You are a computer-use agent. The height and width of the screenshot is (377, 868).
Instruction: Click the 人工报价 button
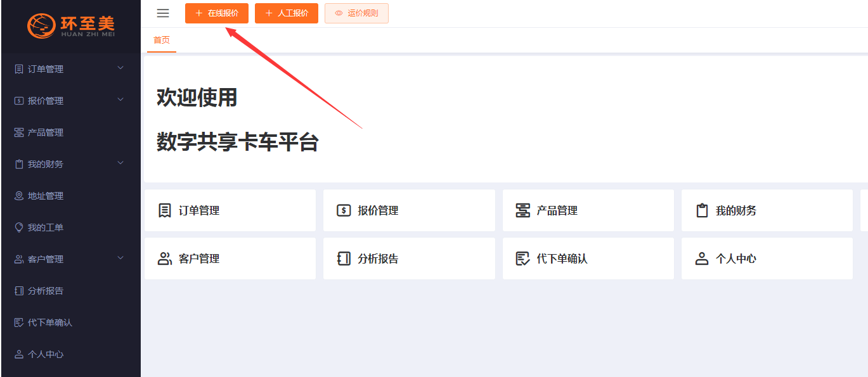(287, 13)
